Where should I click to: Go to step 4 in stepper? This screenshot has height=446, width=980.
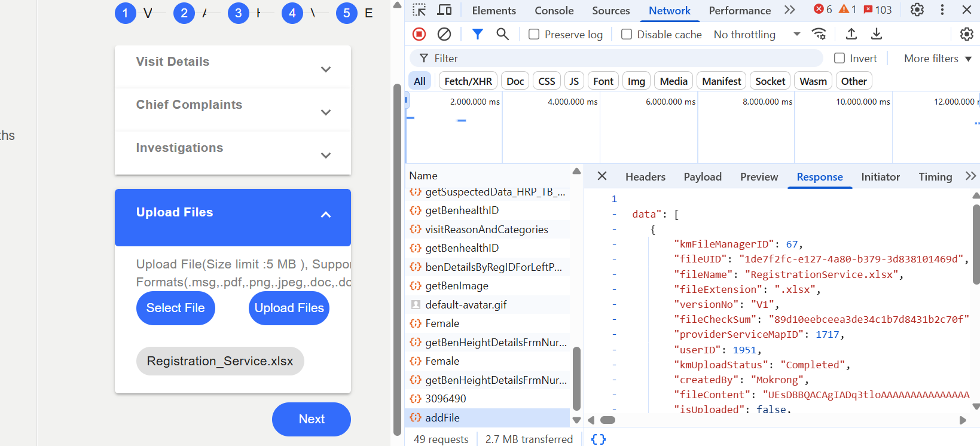click(292, 13)
